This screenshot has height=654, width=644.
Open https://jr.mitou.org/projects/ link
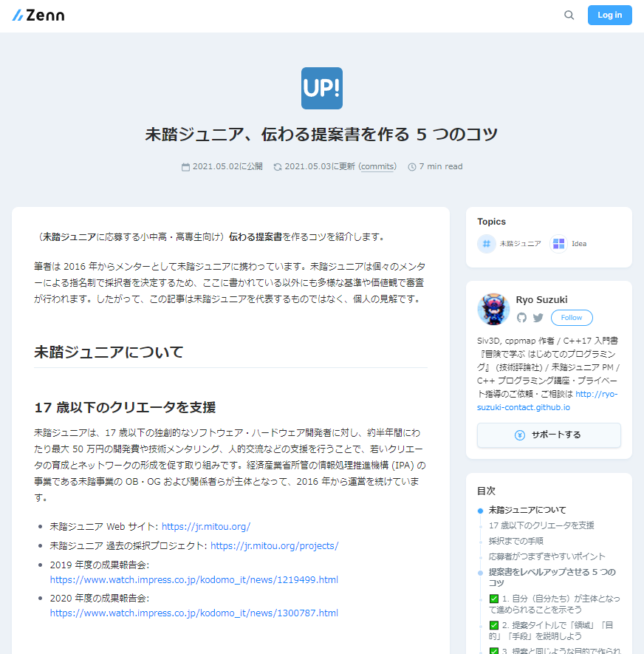pos(274,545)
